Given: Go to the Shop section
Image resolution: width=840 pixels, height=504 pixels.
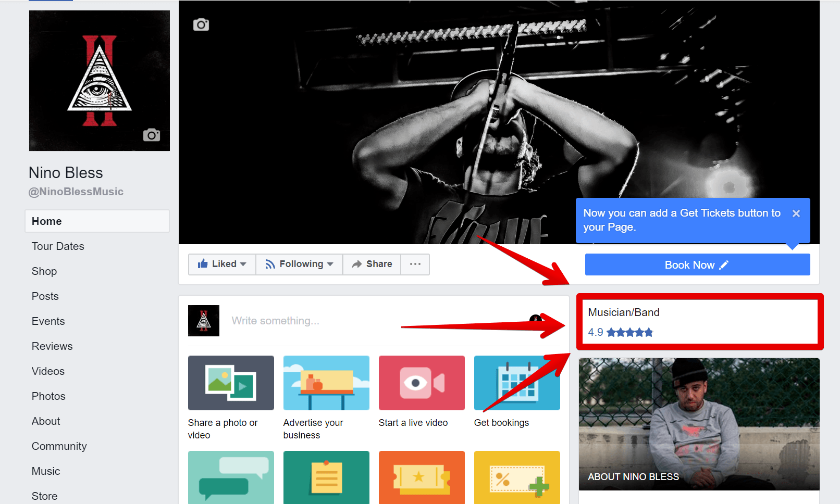Looking at the screenshot, I should [44, 271].
